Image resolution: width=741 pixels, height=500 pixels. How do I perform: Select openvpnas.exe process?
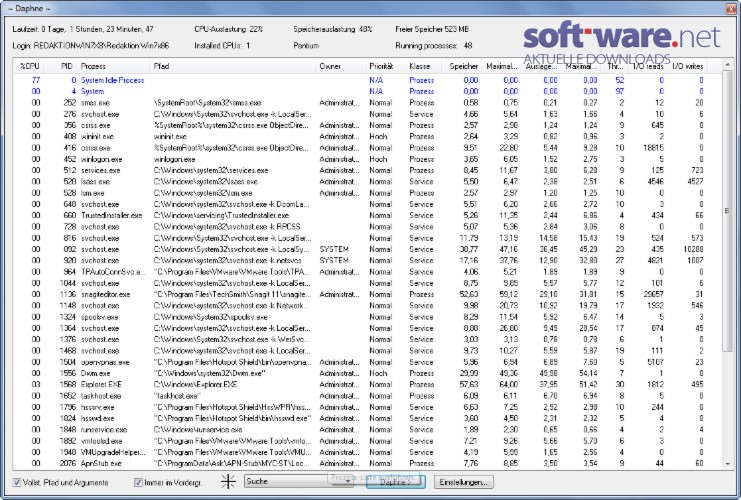click(362, 362)
